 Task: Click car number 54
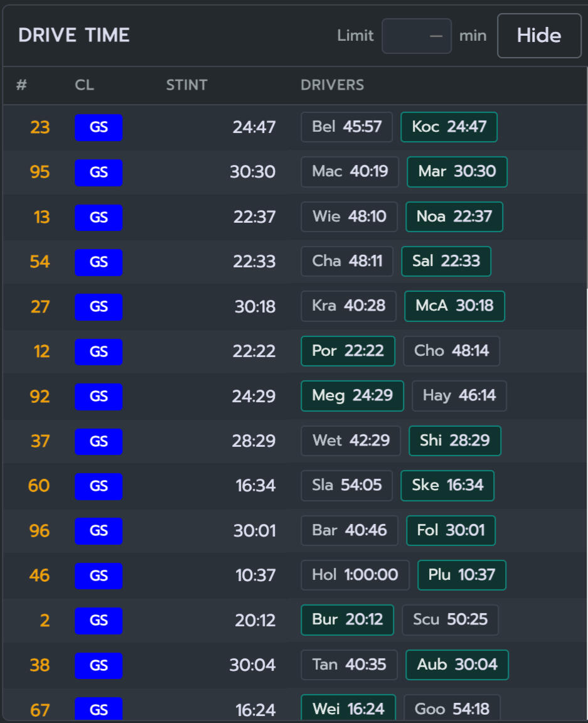pyautogui.click(x=40, y=262)
